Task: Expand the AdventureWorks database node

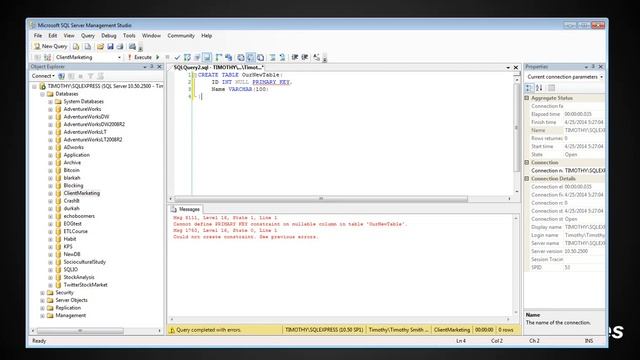Action: (50, 109)
